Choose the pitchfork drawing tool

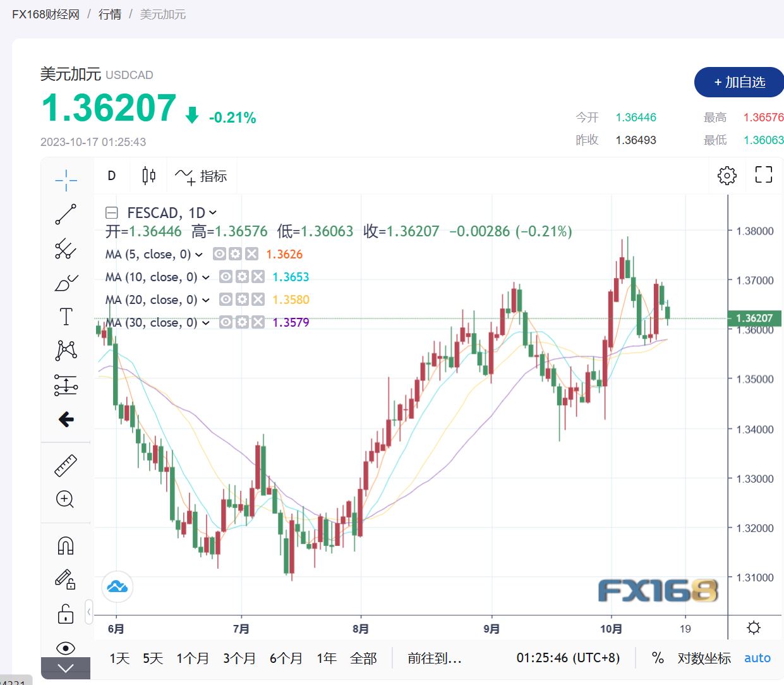66,248
